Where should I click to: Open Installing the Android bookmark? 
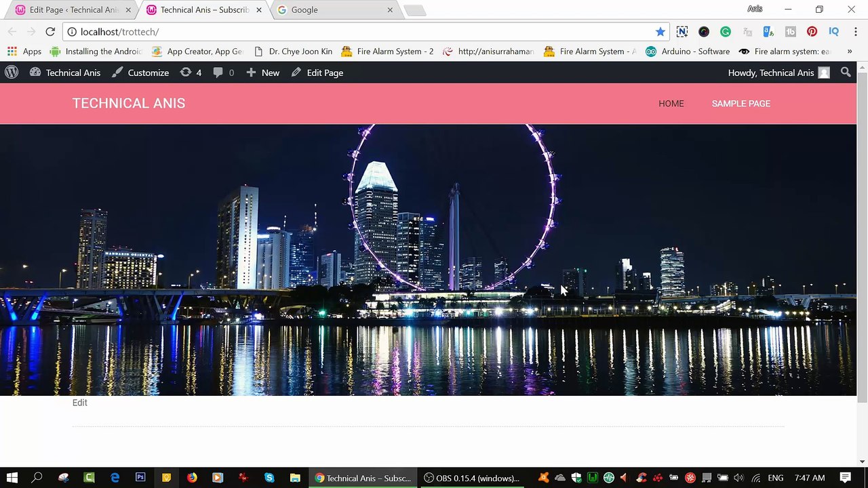pos(96,52)
